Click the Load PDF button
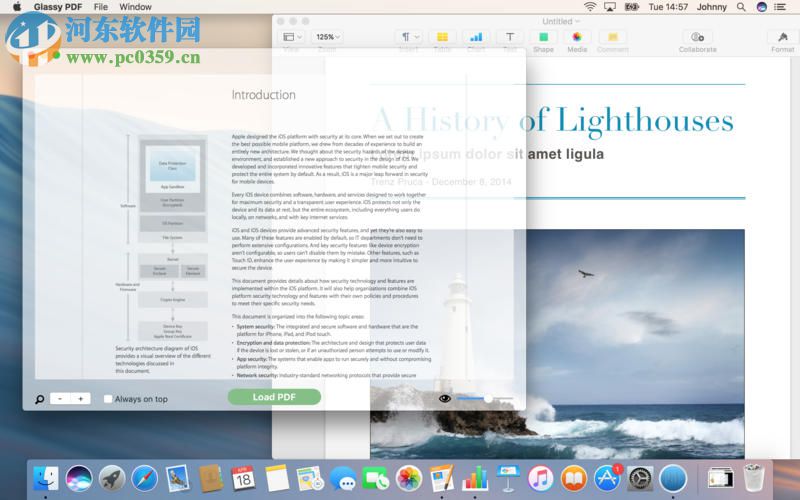 click(x=274, y=397)
